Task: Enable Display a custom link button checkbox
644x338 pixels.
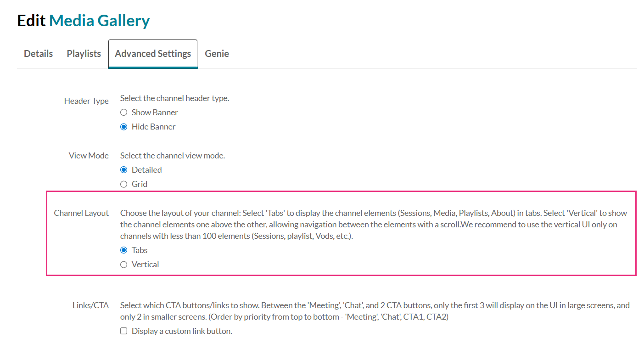Action: (123, 331)
